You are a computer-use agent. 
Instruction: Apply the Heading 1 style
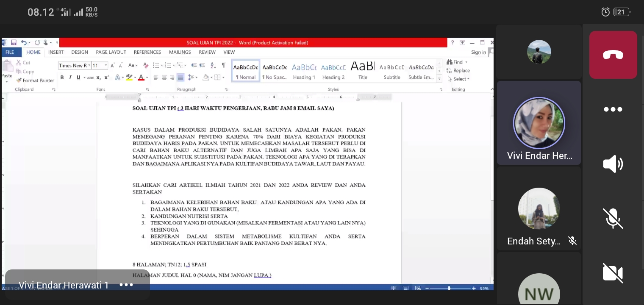tap(304, 71)
